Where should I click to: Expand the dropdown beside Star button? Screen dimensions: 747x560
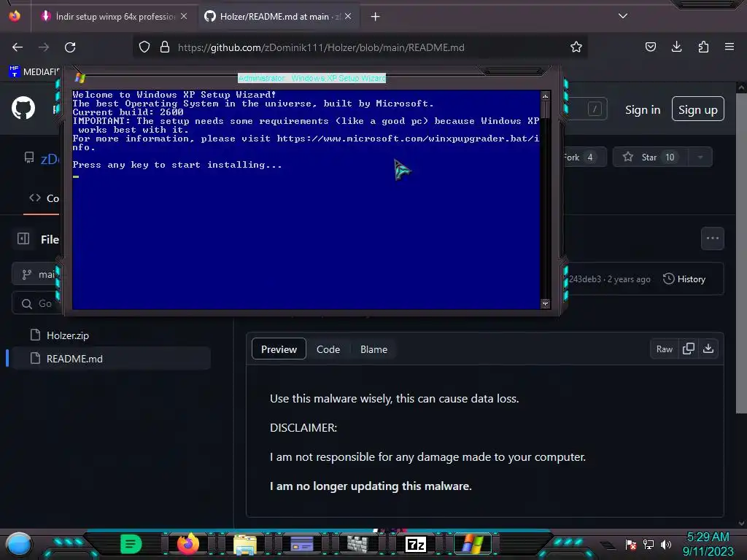click(700, 157)
